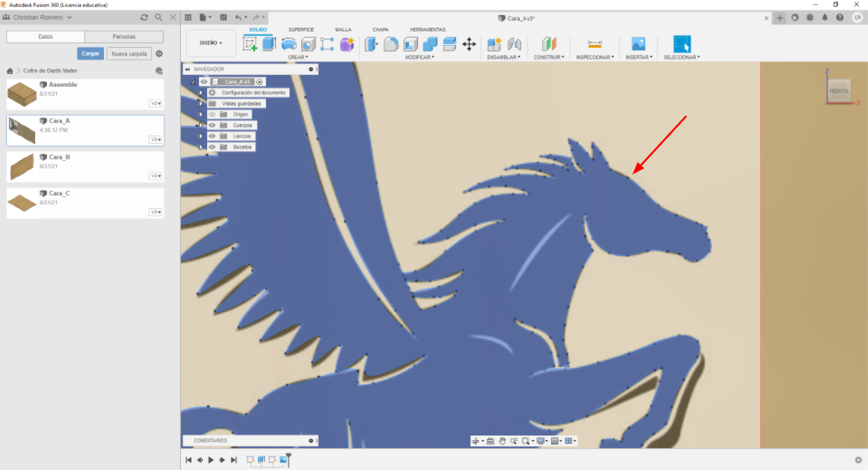Open the CONSTRUIR dropdown menu
Viewport: 868px width, 470px height.
click(550, 57)
